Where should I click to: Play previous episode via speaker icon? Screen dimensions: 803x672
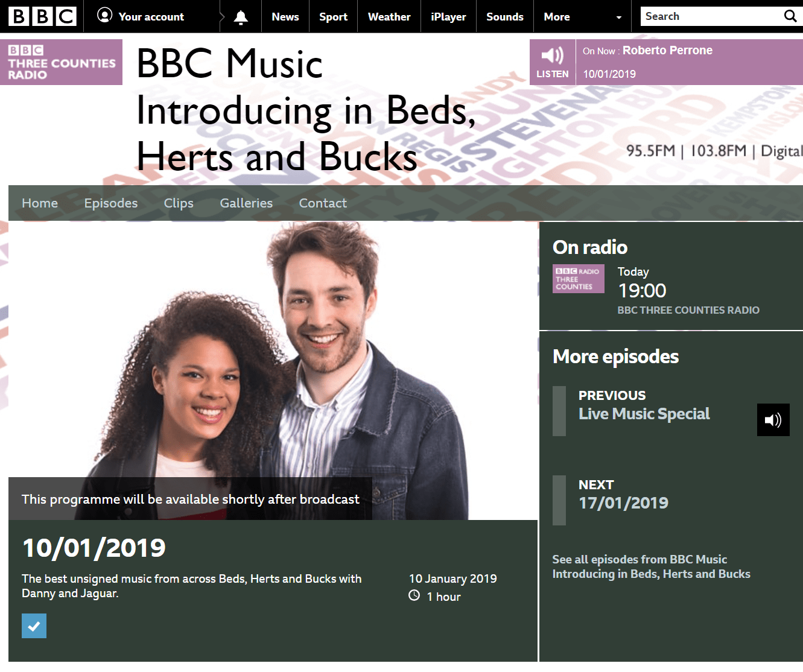[773, 420]
